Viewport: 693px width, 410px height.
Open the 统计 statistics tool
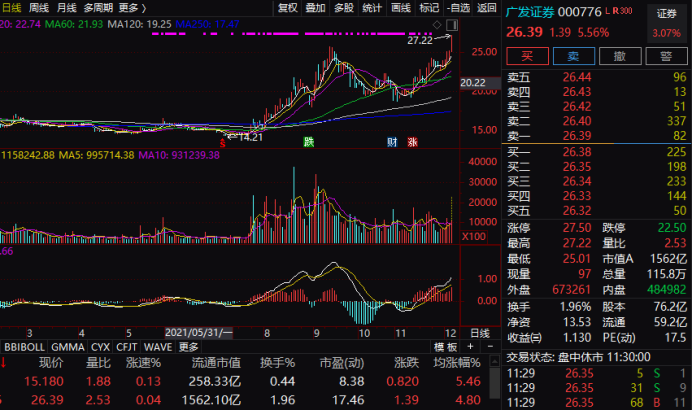(x=372, y=8)
